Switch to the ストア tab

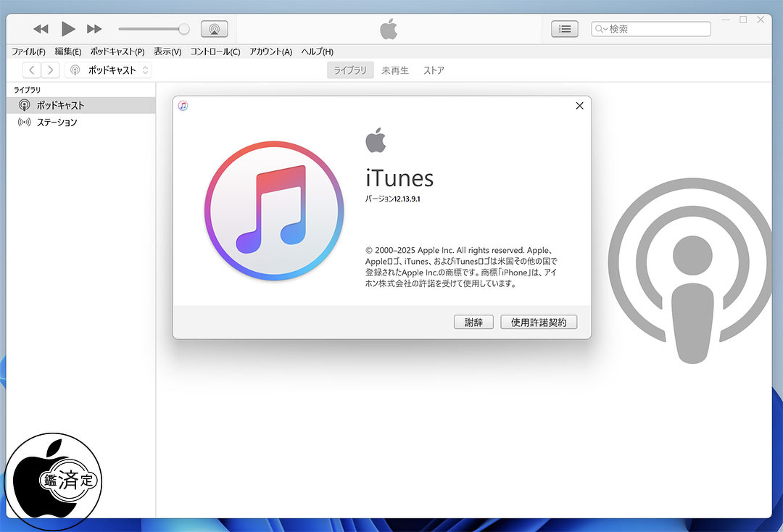[434, 70]
